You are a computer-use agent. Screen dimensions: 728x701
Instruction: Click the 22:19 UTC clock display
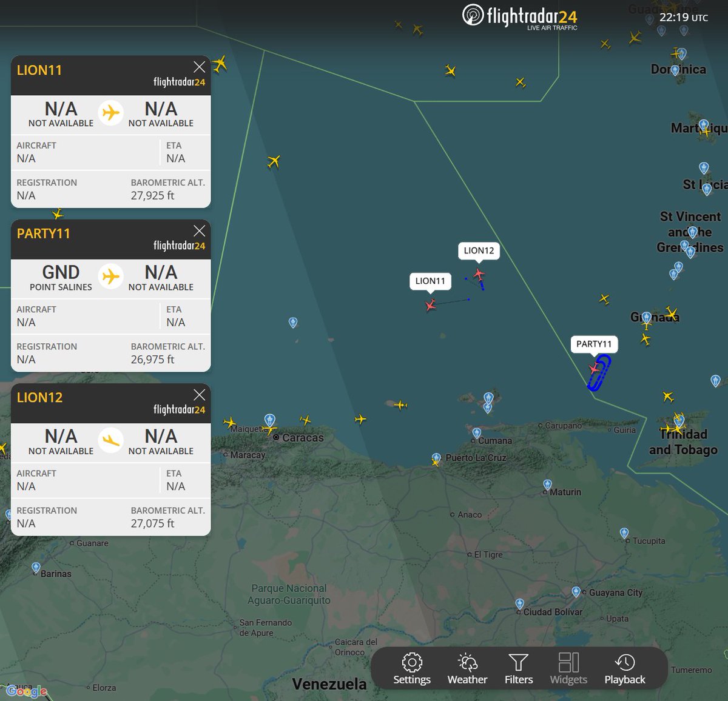684,18
